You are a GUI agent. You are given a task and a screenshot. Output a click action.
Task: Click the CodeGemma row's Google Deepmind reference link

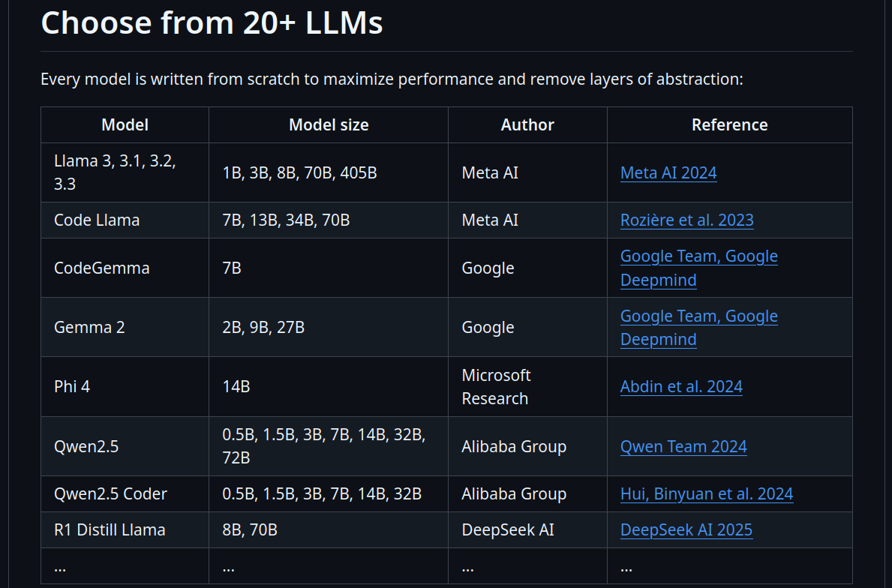coord(698,268)
